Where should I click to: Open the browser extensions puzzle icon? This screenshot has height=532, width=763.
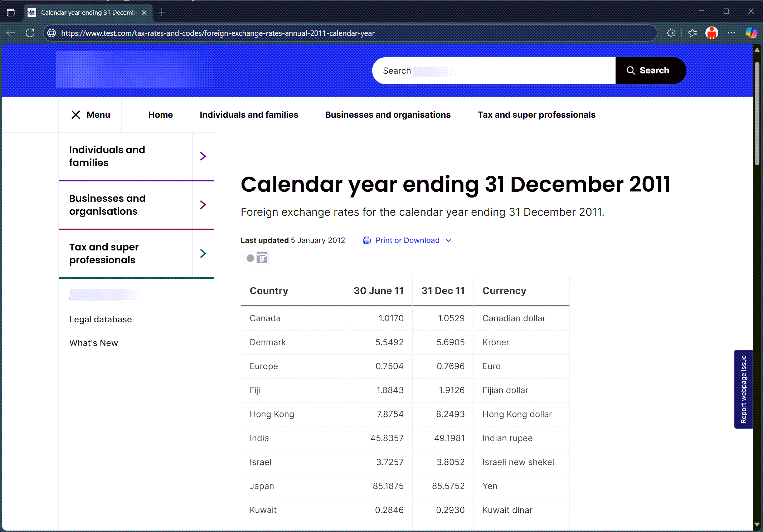pyautogui.click(x=671, y=33)
